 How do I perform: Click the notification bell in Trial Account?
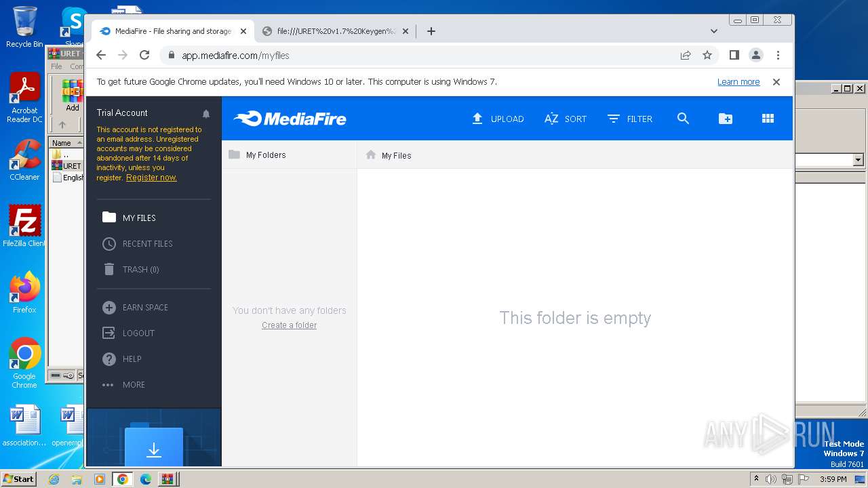pos(206,113)
